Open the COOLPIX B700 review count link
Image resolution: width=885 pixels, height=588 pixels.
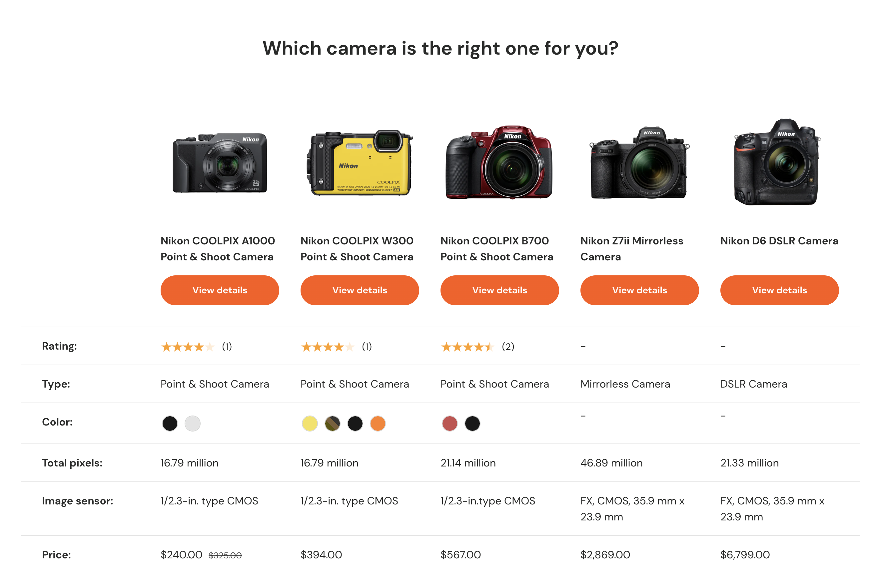pyautogui.click(x=508, y=347)
